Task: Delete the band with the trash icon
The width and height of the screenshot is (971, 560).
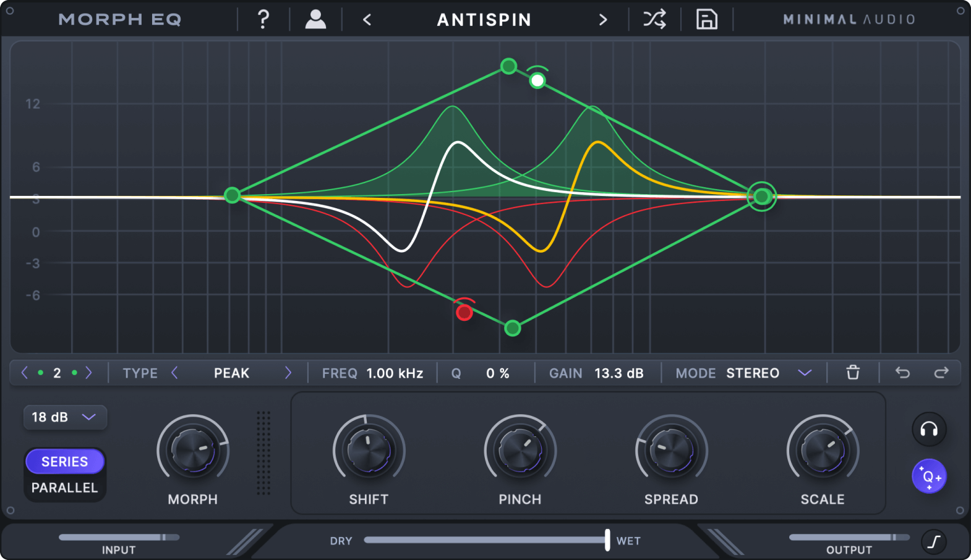Action: [853, 373]
